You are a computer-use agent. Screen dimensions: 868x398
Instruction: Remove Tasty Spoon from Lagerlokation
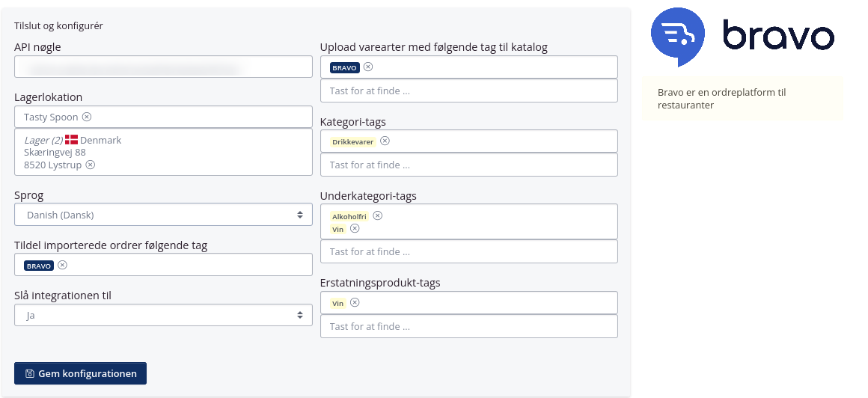(87, 117)
